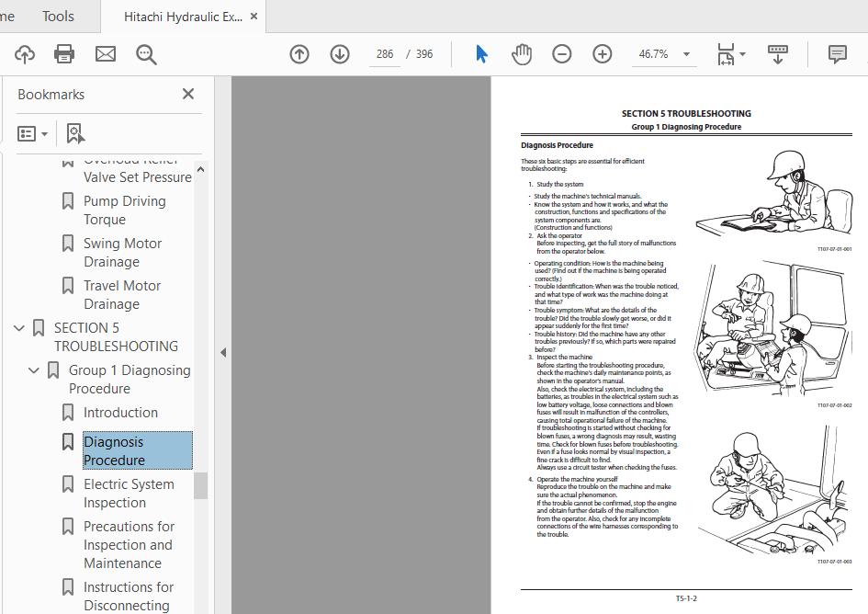The height and width of the screenshot is (614, 868).
Task: Open the comment tool icon
Action: tap(837, 54)
